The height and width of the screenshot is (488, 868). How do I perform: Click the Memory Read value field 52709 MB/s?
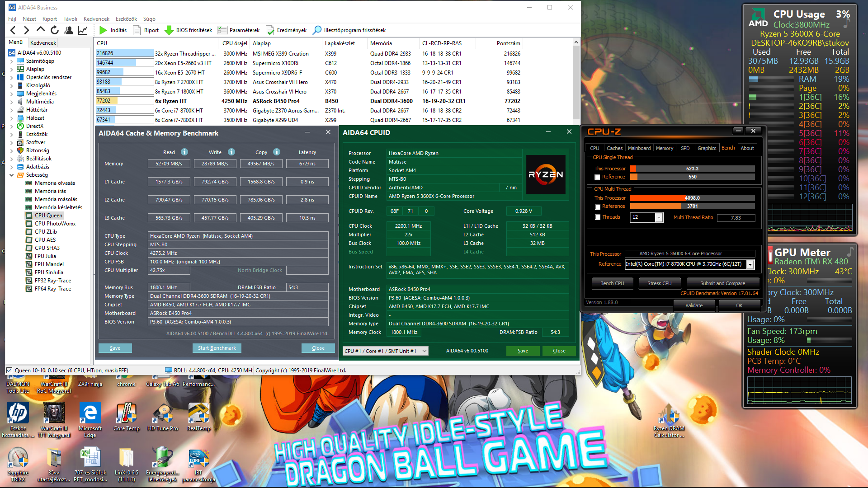[169, 164]
